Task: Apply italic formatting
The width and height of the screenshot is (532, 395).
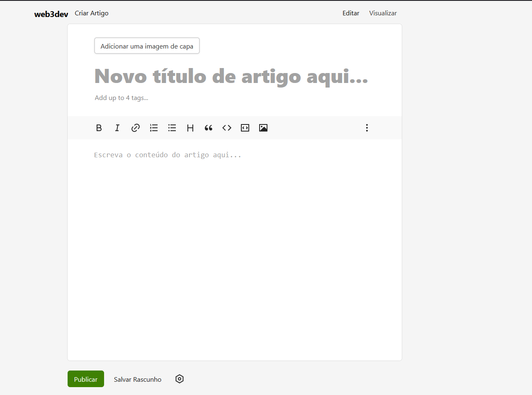Action: [117, 128]
